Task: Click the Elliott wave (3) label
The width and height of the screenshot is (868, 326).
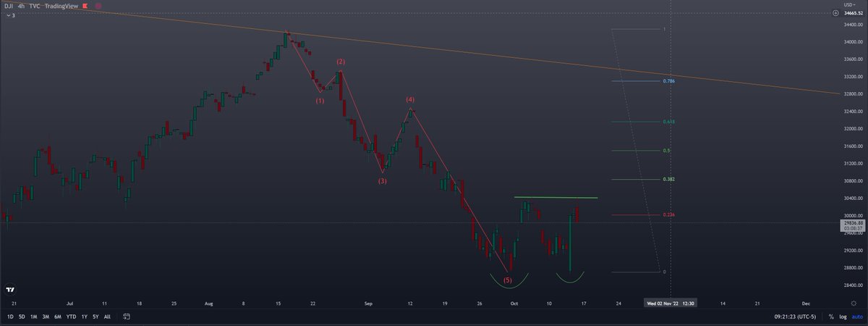Action: pyautogui.click(x=382, y=180)
